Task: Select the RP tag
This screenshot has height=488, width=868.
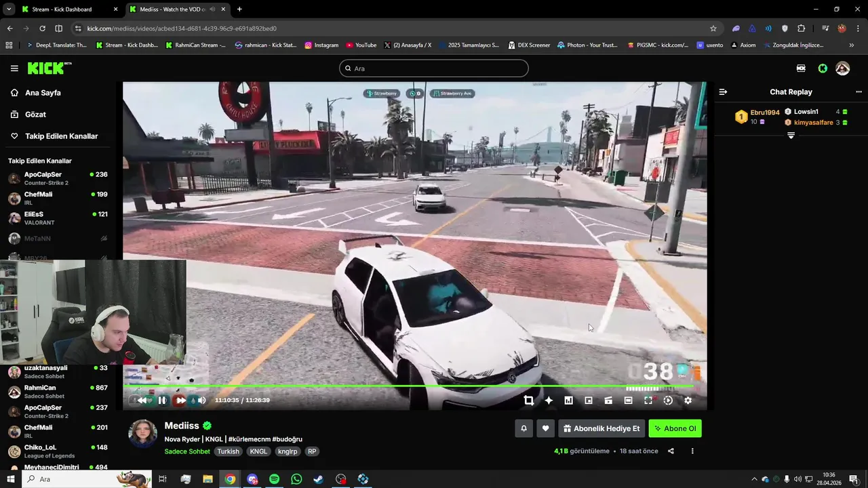Action: pos(312,451)
